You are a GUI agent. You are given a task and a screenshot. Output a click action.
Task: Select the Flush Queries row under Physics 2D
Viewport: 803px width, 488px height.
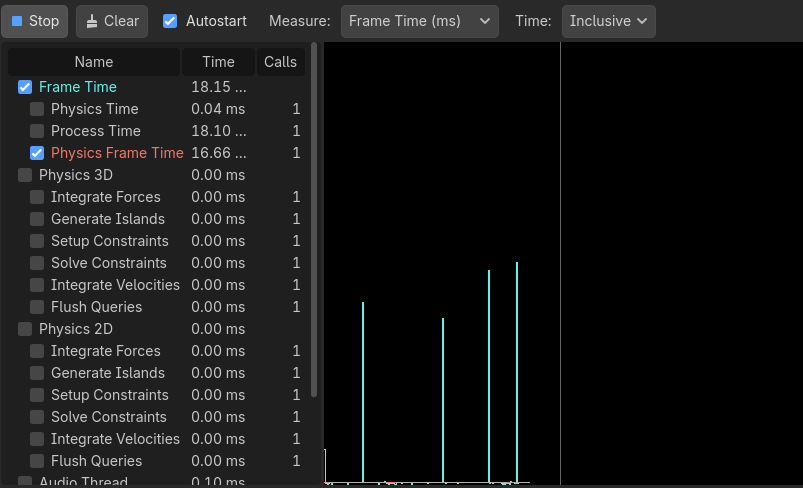pyautogui.click(x=96, y=461)
